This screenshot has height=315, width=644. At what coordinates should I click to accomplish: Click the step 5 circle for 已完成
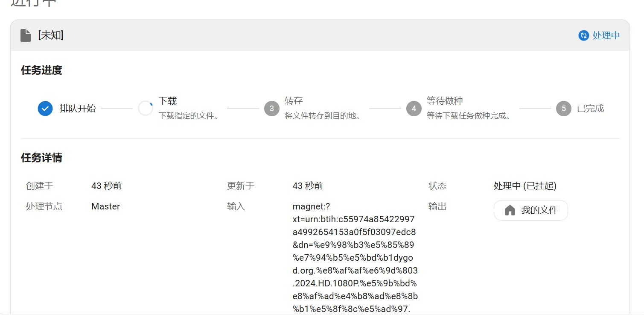click(563, 109)
